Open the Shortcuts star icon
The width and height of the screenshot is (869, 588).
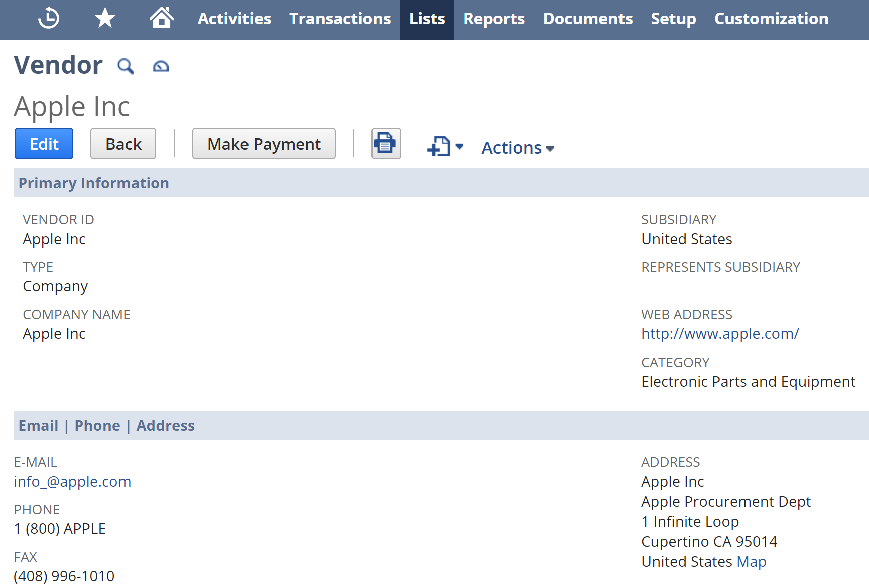pyautogui.click(x=105, y=18)
